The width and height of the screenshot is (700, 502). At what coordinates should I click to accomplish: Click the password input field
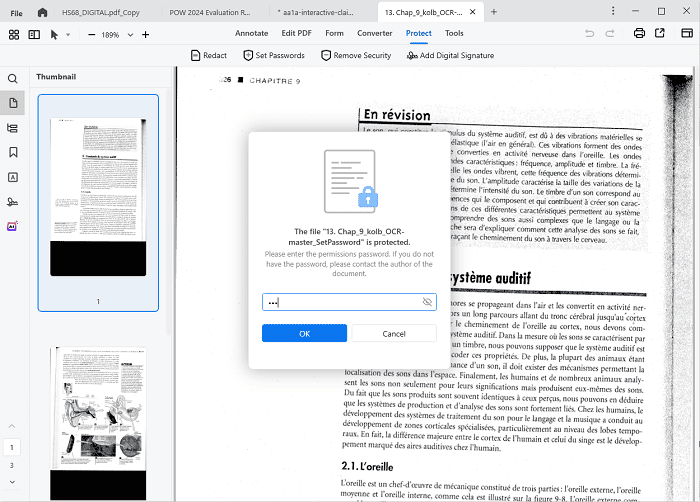coord(340,302)
